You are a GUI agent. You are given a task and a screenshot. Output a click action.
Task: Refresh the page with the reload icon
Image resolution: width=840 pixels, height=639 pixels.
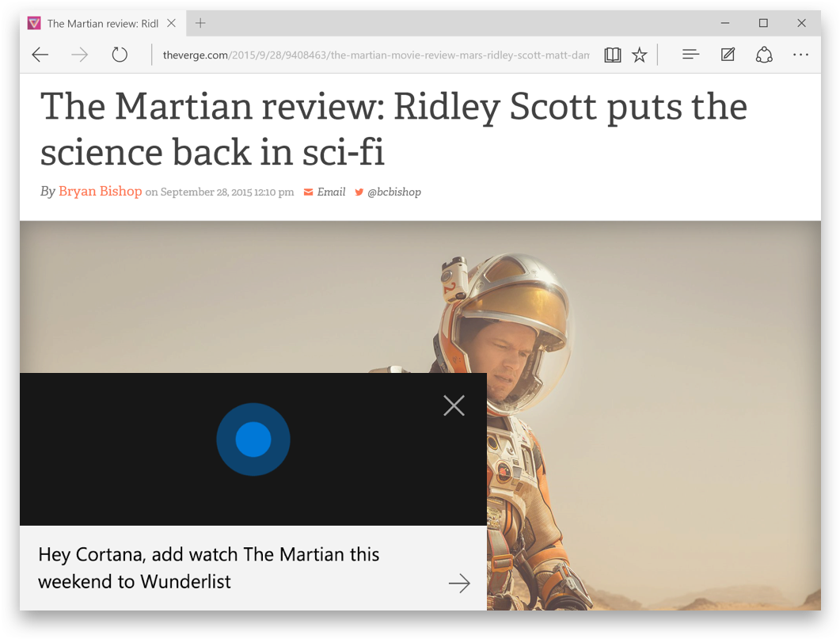(120, 55)
